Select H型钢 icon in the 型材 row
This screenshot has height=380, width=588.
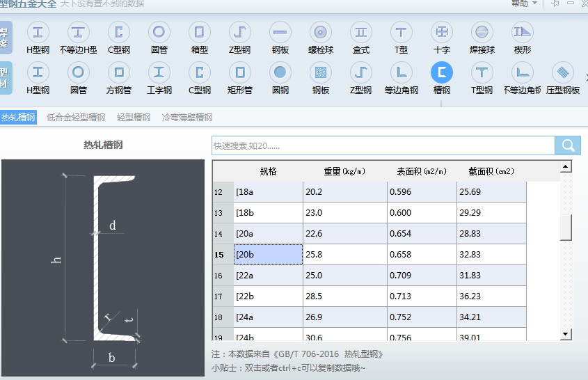[x=38, y=72]
